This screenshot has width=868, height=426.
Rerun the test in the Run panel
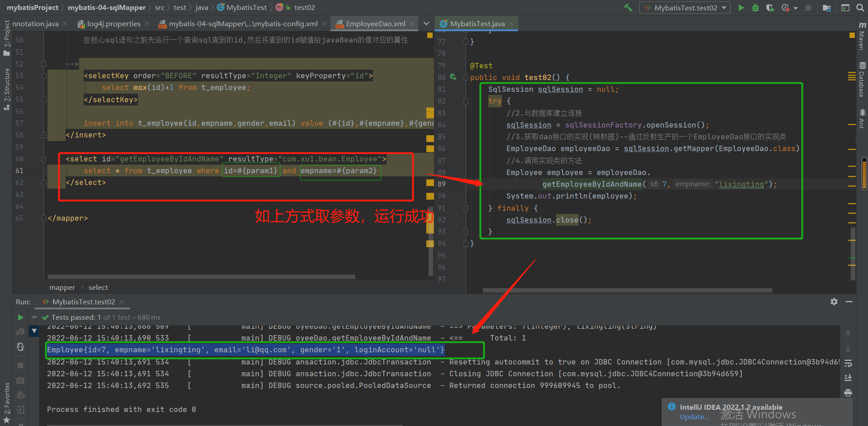20,317
